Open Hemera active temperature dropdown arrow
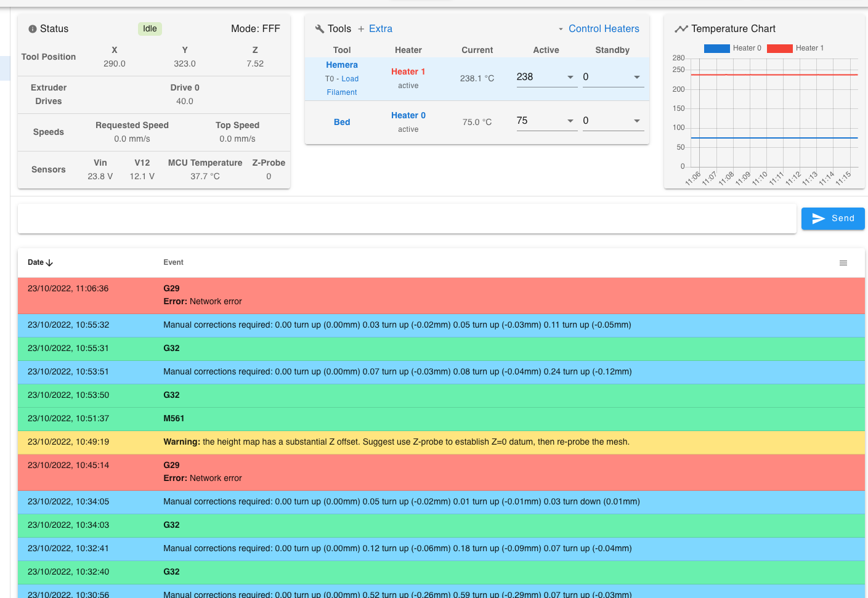 pyautogui.click(x=570, y=77)
